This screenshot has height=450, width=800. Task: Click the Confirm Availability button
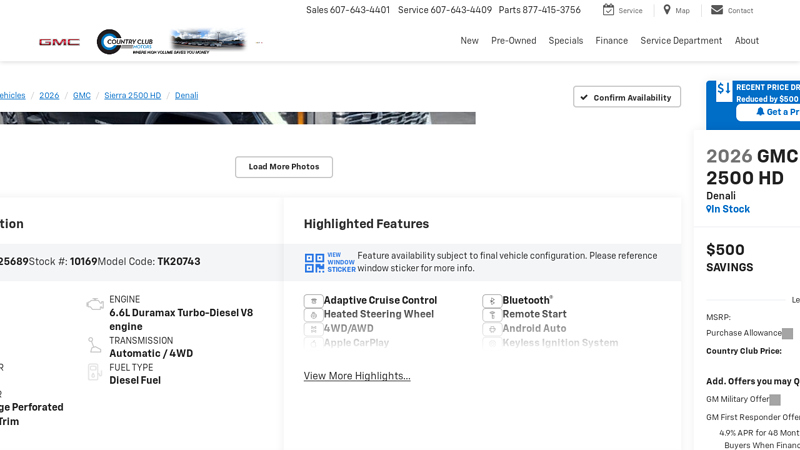coord(627,97)
